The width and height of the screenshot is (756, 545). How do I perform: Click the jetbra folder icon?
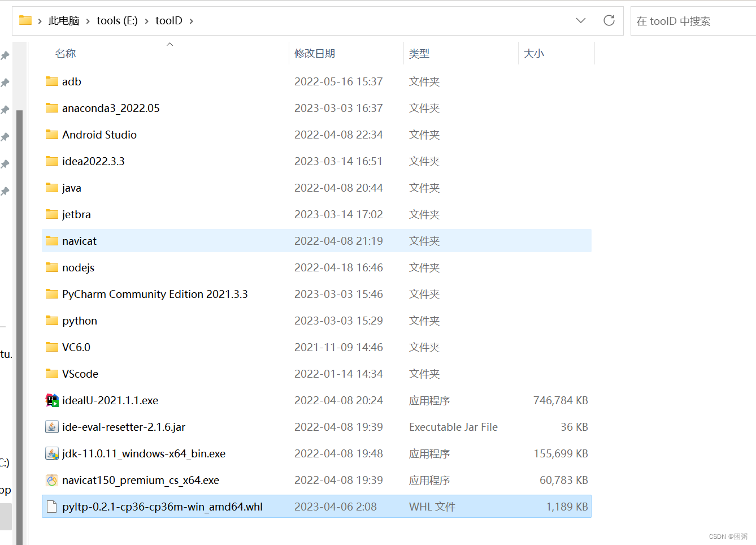pos(52,214)
